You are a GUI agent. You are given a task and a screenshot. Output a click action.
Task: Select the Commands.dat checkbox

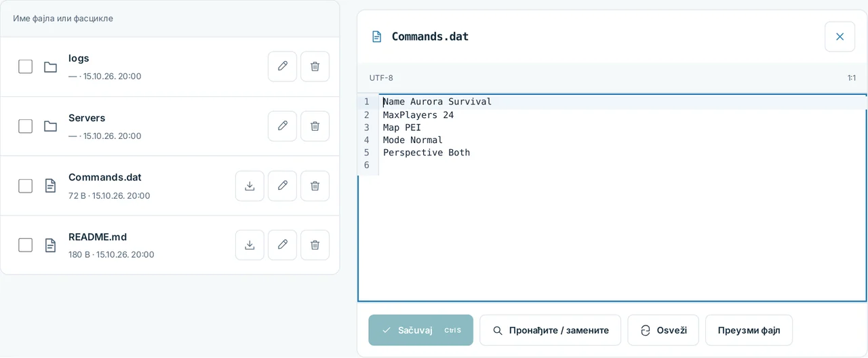(25, 186)
